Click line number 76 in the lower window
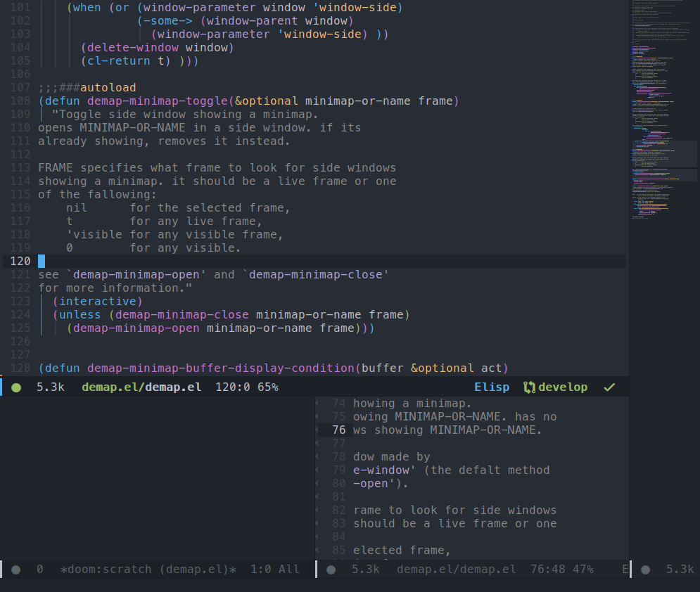Screen dimensions: 700x592 [339, 430]
